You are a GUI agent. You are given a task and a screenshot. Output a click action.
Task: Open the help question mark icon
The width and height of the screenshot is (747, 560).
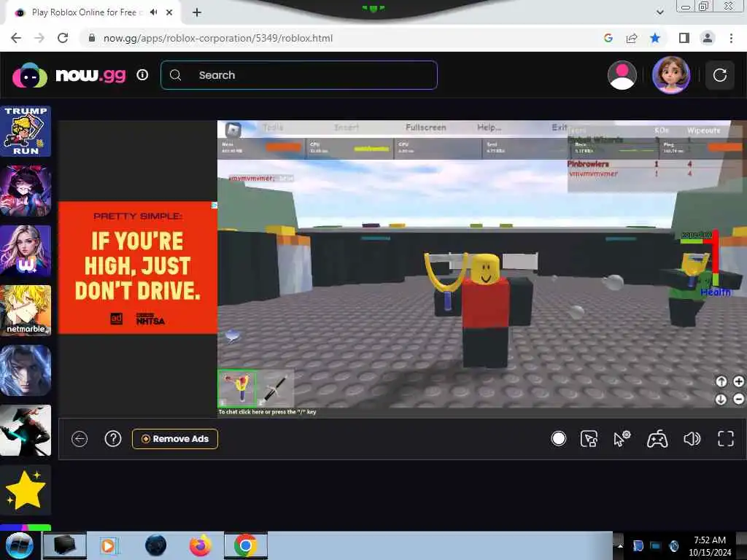pos(113,439)
